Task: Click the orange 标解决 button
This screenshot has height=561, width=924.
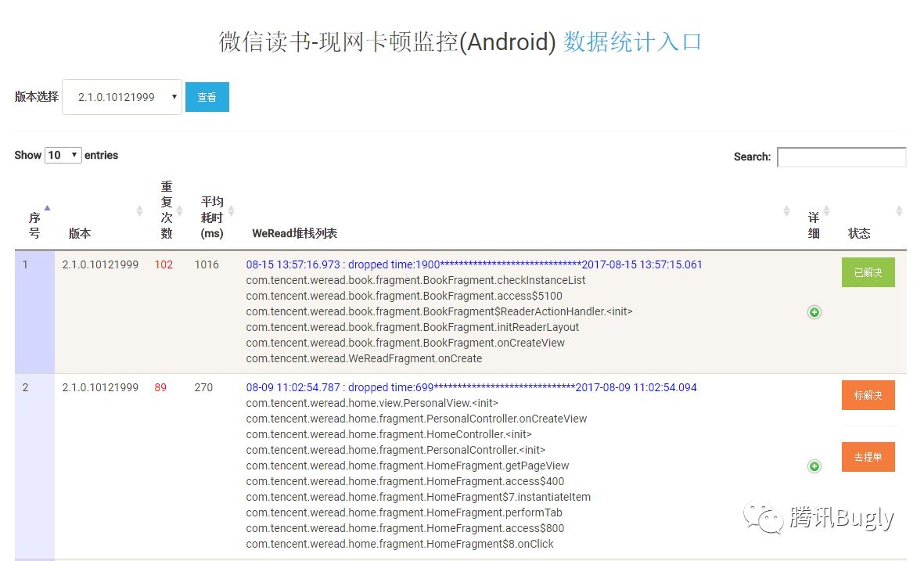Action: [x=868, y=395]
